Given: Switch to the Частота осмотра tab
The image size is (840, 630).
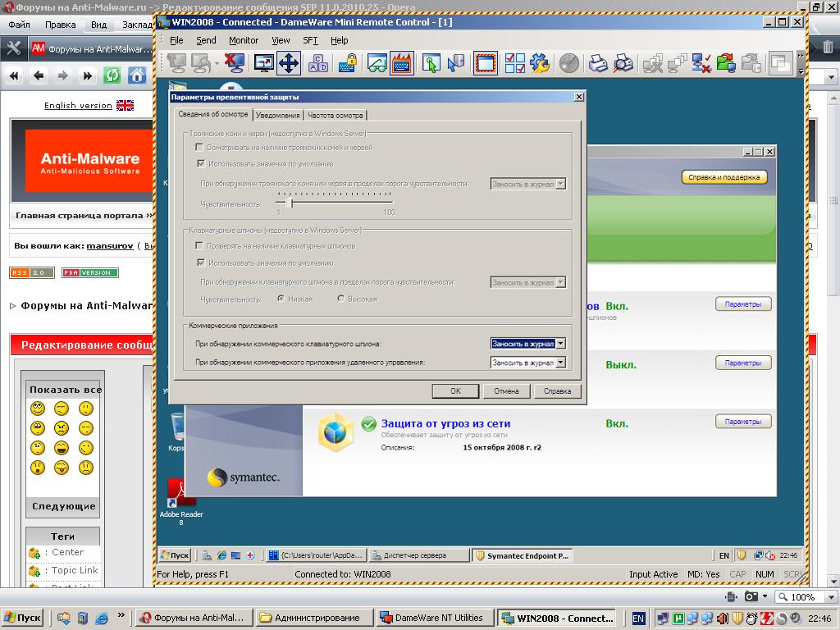Looking at the screenshot, I should click(x=336, y=115).
